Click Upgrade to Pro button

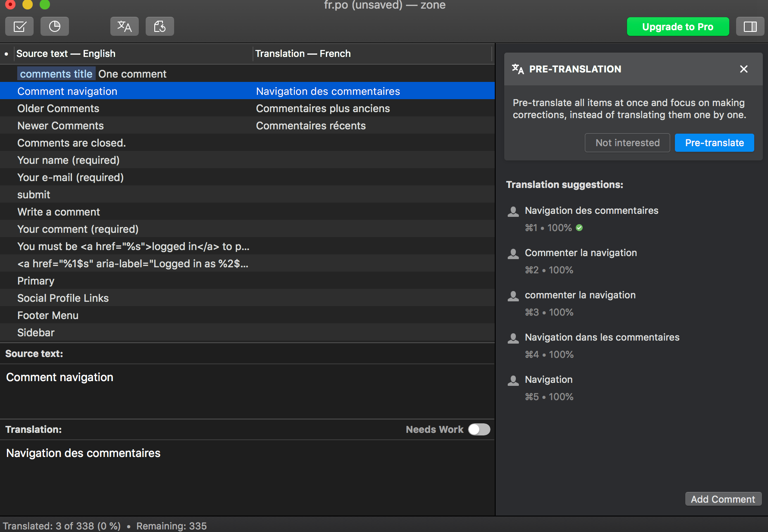point(677,27)
